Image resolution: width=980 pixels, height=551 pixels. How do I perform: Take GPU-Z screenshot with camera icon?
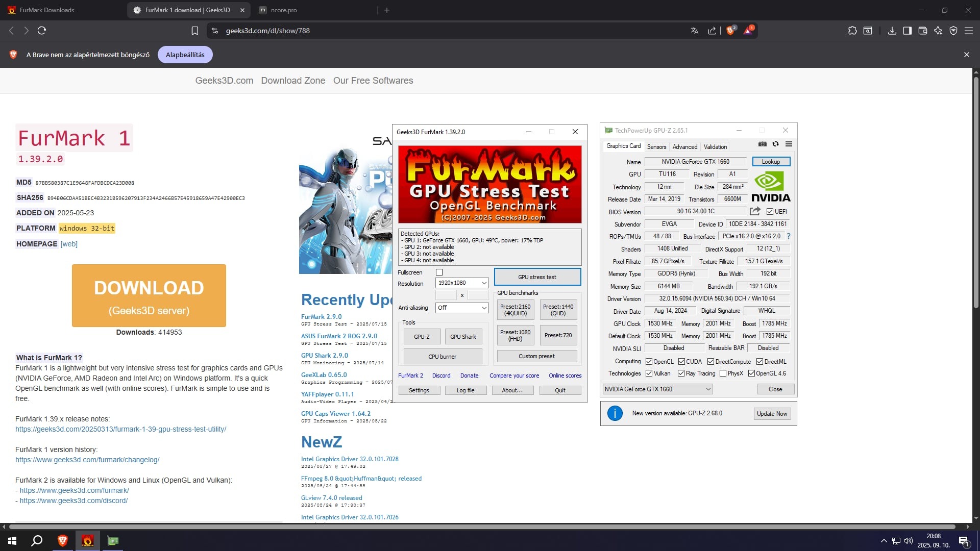pyautogui.click(x=762, y=144)
